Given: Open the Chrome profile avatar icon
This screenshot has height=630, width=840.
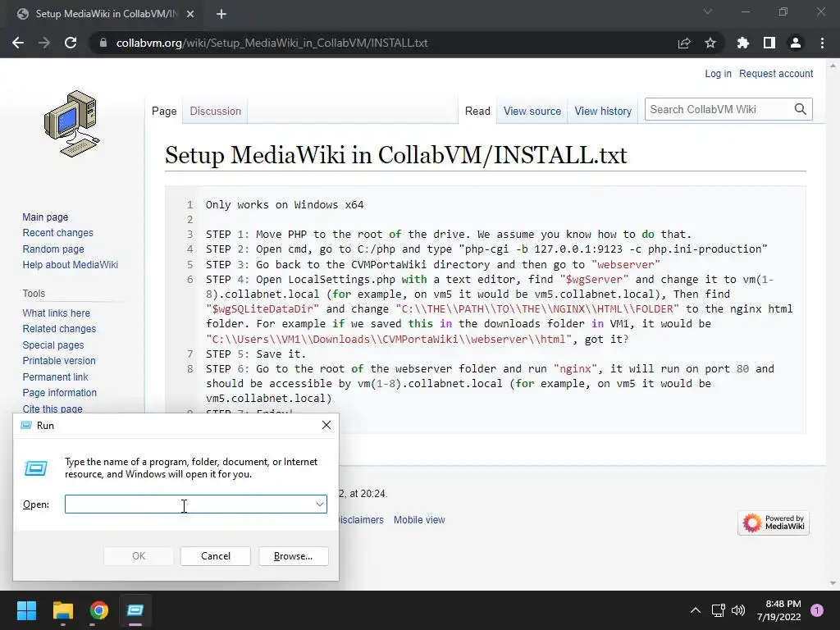Looking at the screenshot, I should (x=796, y=43).
